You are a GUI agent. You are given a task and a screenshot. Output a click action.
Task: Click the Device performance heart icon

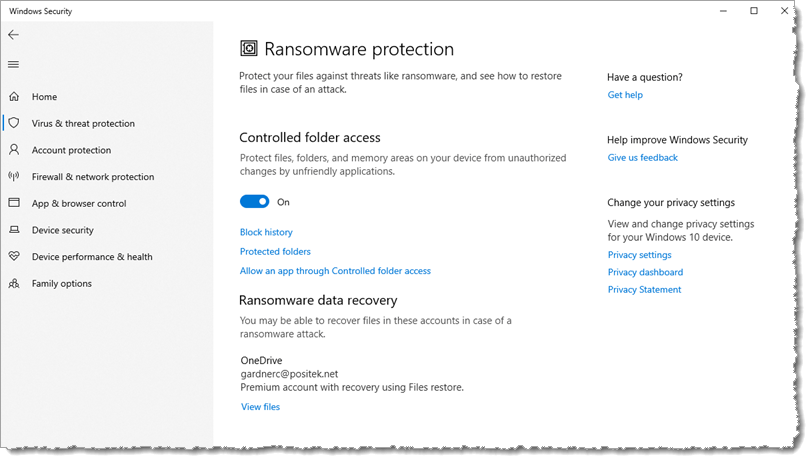coord(14,257)
